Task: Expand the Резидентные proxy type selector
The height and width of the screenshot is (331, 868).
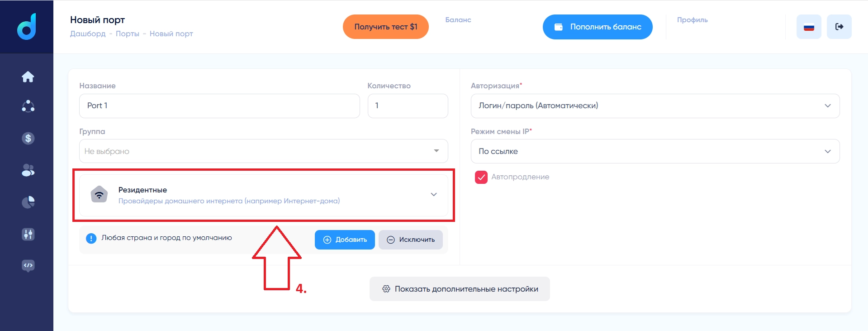Action: 264,195
